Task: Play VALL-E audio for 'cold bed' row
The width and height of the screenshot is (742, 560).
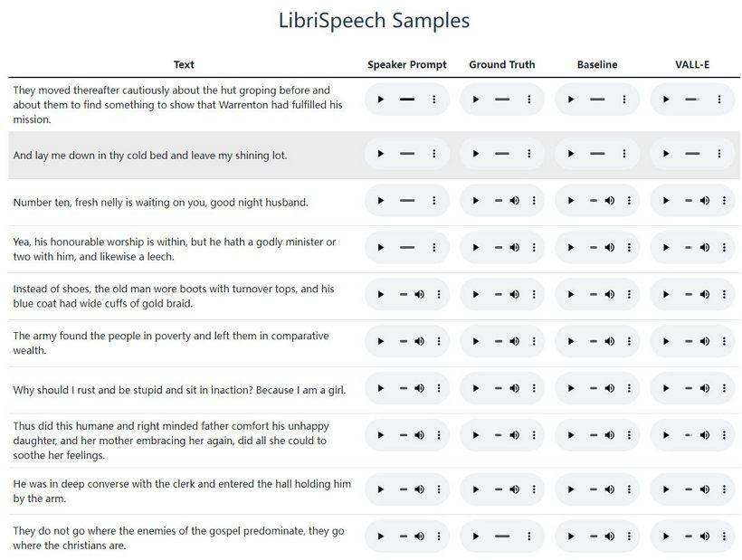Action: click(x=666, y=154)
